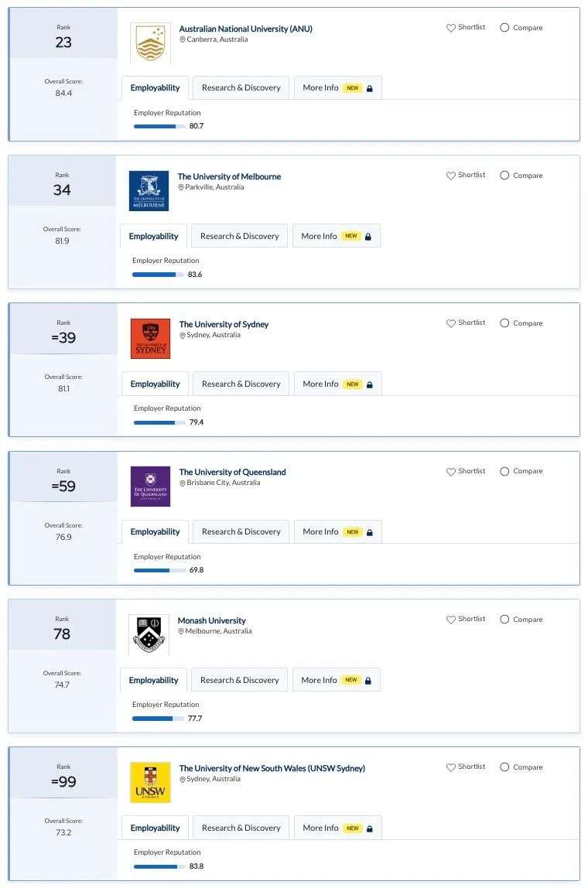Screen dimensions: 588x888
Task: Shortlist The University of Sydney via heart
Action: (451, 323)
